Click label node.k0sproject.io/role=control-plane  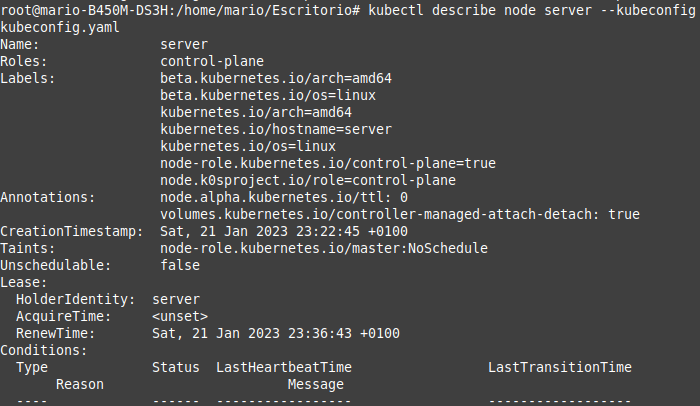coord(308,180)
